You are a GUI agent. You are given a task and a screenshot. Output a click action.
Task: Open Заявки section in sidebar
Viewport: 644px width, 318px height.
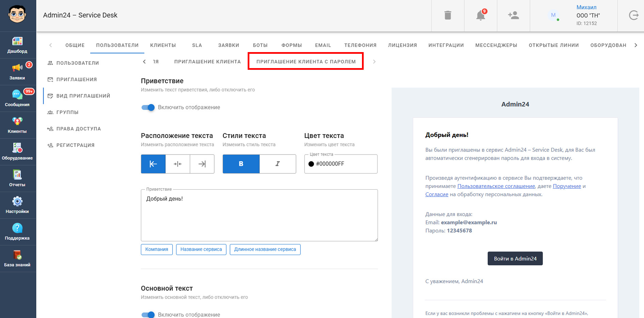17,71
